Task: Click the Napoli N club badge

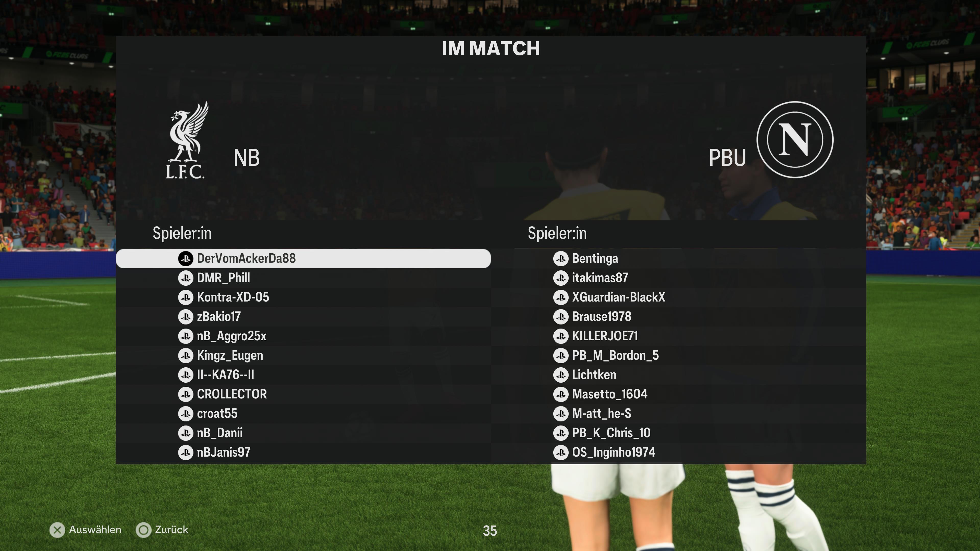Action: 795,140
